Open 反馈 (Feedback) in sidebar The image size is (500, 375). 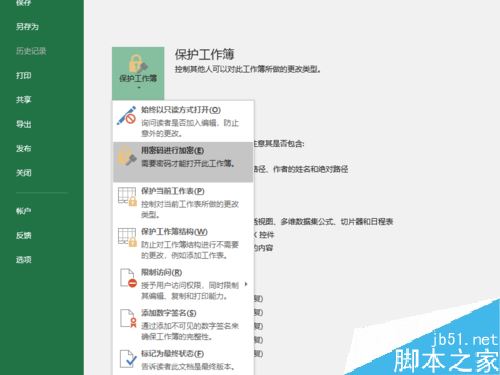24,235
